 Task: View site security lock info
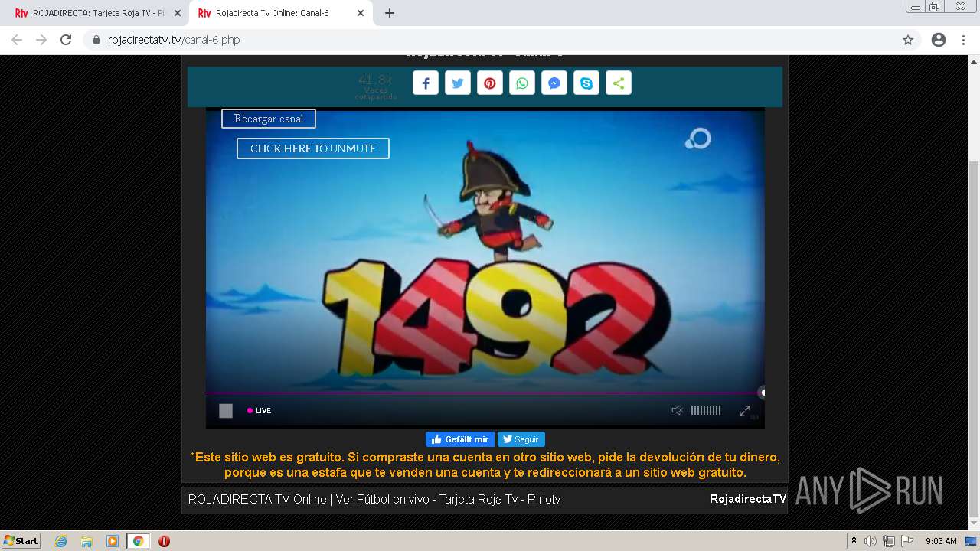(x=96, y=40)
